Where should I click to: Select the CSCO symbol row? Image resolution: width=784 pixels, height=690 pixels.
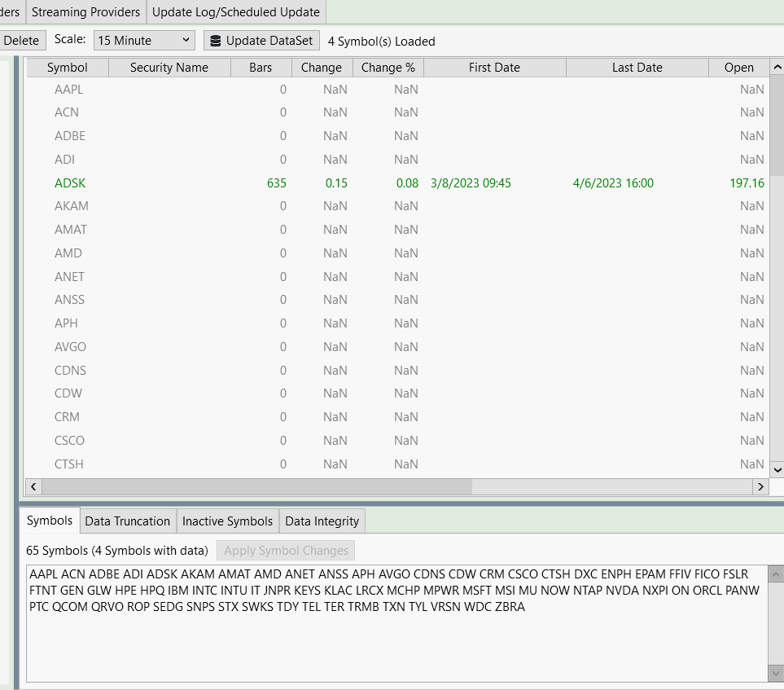tap(397, 441)
